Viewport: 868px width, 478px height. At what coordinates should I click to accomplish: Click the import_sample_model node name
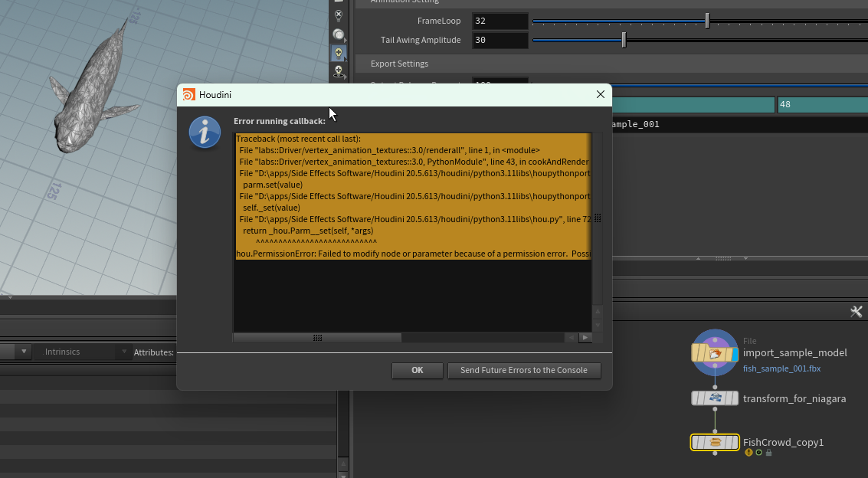click(x=795, y=353)
